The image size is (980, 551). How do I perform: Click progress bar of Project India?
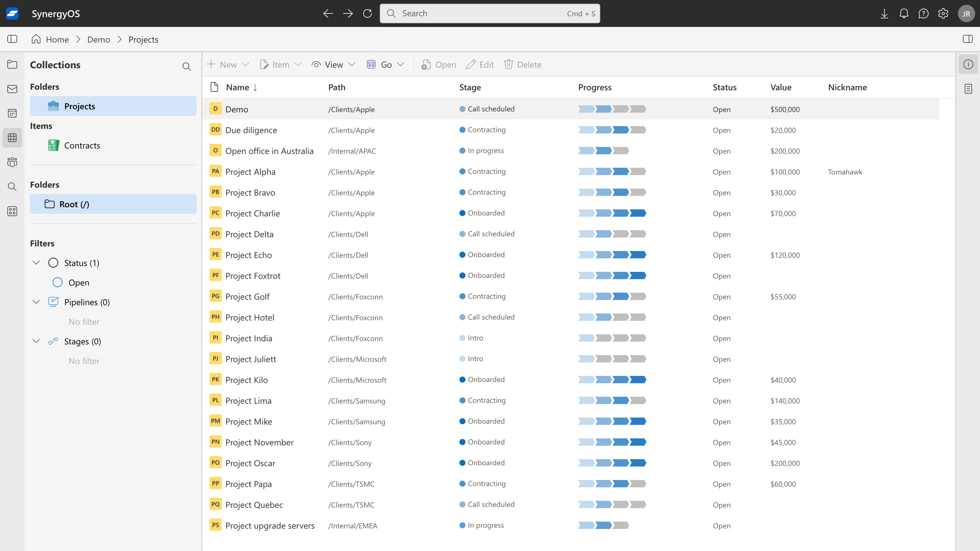click(612, 338)
